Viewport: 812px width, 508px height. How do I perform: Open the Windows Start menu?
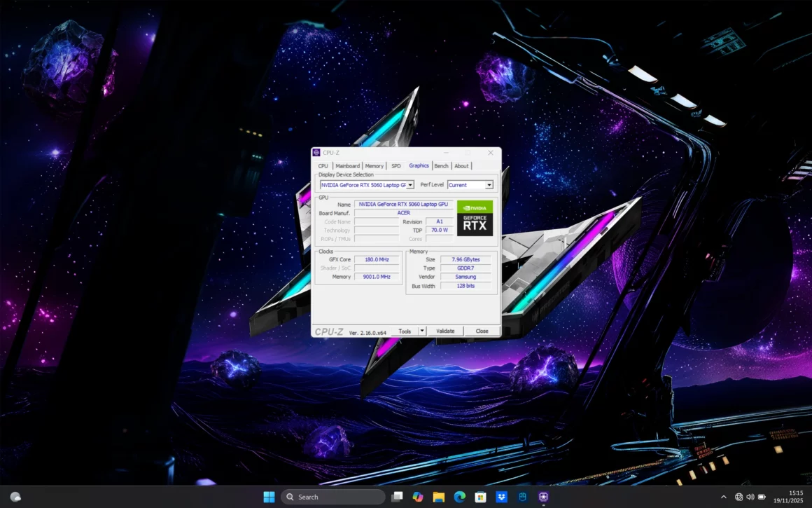(x=269, y=496)
